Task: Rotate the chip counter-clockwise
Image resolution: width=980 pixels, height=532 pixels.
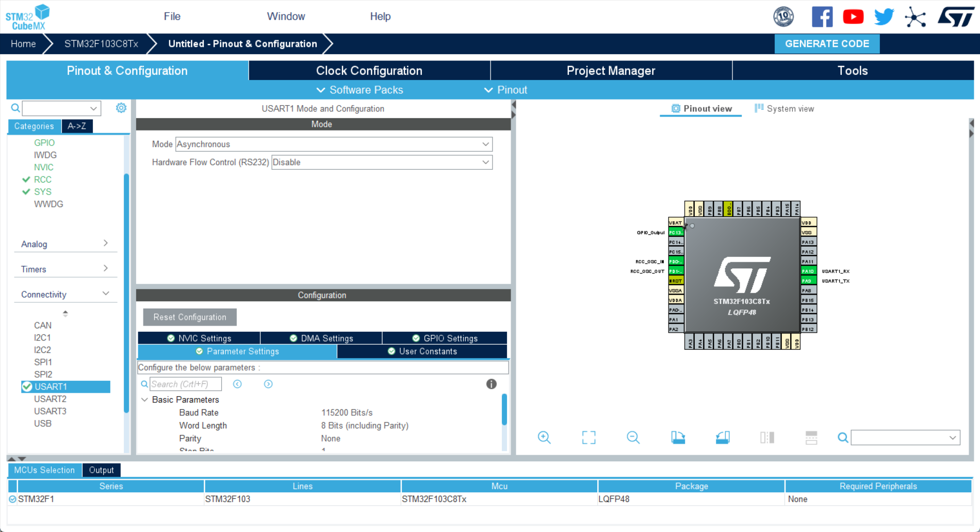Action: coord(723,438)
